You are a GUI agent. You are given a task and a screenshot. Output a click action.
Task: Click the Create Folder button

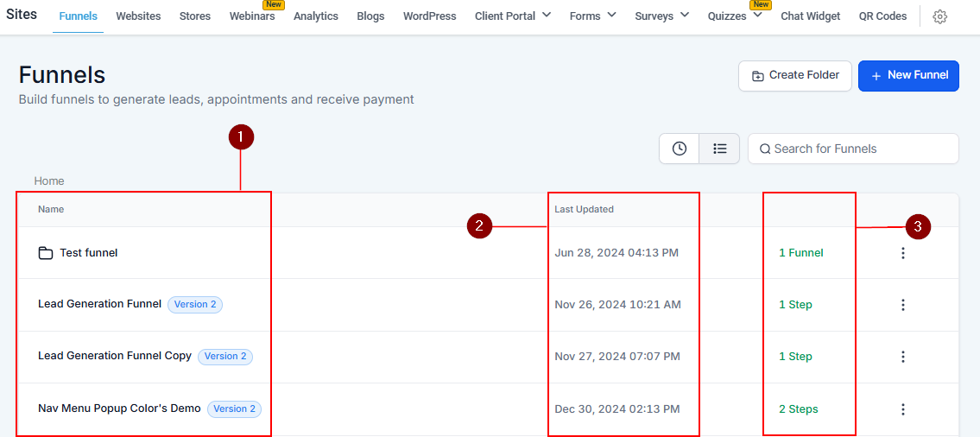pos(794,75)
